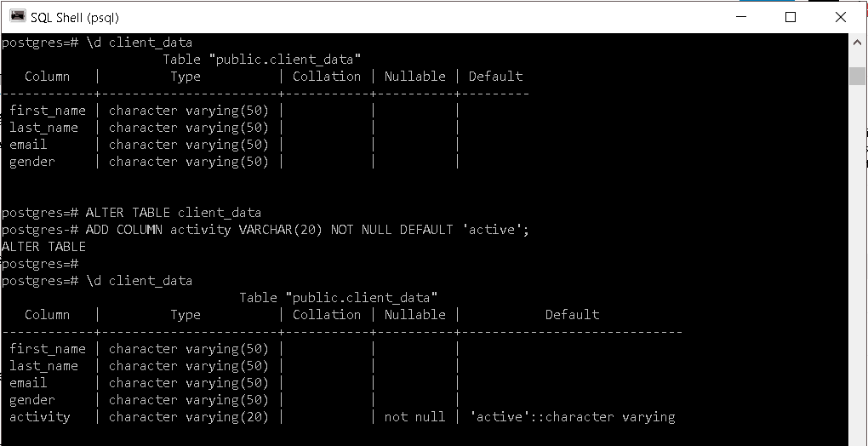Minimize the SQL Shell window
This screenshot has width=868, height=446.
pyautogui.click(x=740, y=17)
